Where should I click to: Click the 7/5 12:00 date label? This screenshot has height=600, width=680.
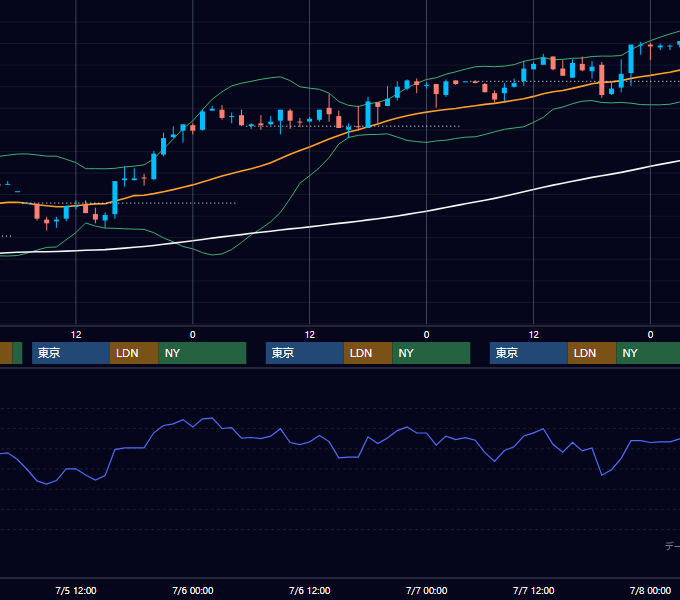[x=76, y=590]
